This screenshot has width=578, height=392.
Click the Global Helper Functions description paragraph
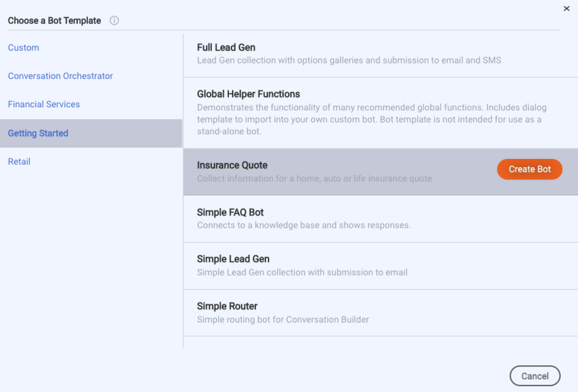pos(371,119)
